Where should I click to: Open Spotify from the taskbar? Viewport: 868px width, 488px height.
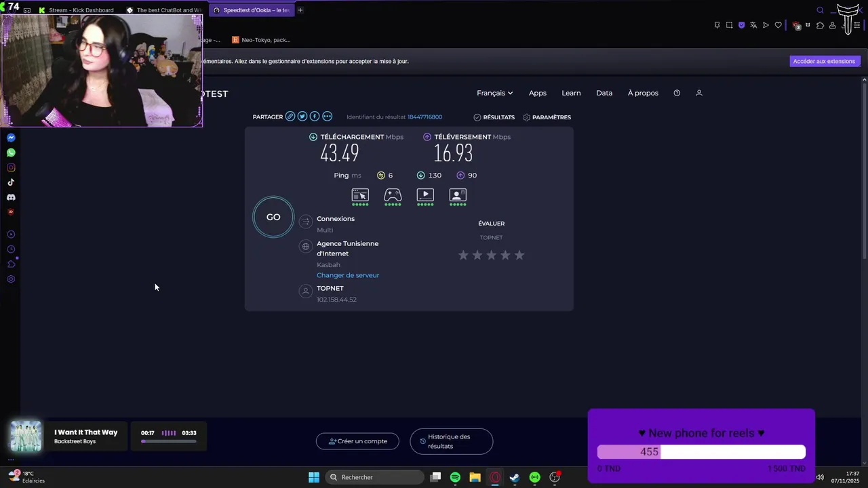point(455,477)
